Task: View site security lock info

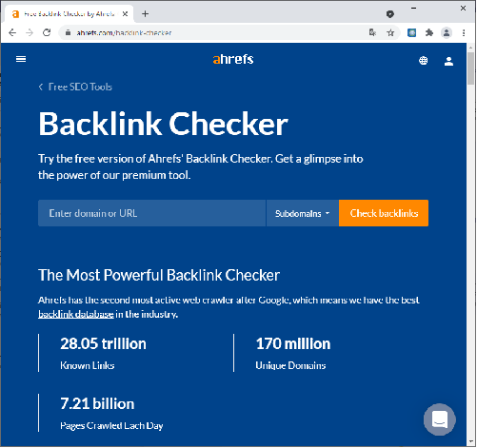Action: [68, 32]
